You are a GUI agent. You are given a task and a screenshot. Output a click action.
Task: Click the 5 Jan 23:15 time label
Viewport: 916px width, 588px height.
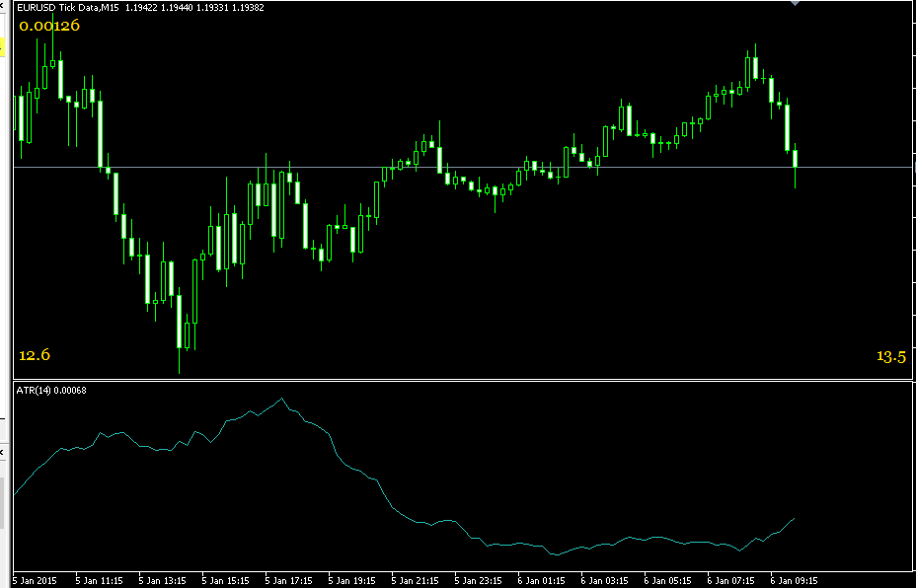(x=478, y=581)
